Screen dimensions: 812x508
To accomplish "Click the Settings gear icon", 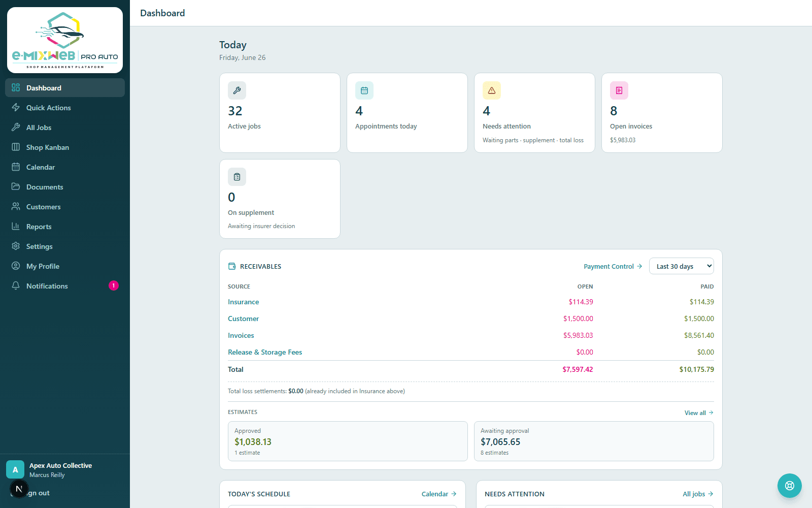I will pyautogui.click(x=16, y=246).
